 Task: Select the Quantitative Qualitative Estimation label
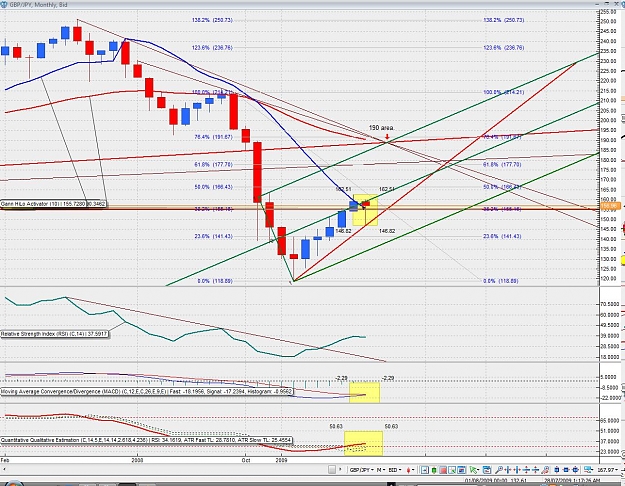click(147, 441)
